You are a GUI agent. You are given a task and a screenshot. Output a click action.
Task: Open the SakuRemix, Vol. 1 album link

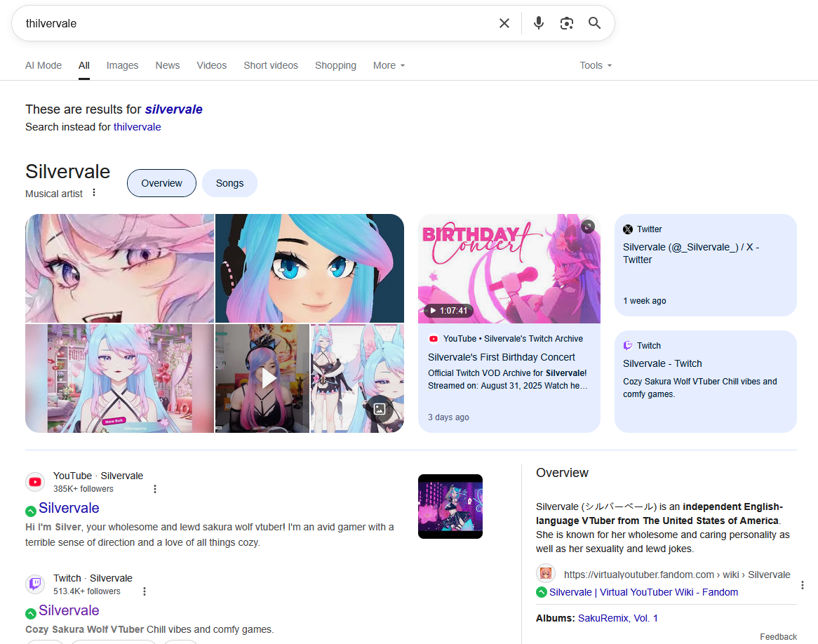[617, 619]
